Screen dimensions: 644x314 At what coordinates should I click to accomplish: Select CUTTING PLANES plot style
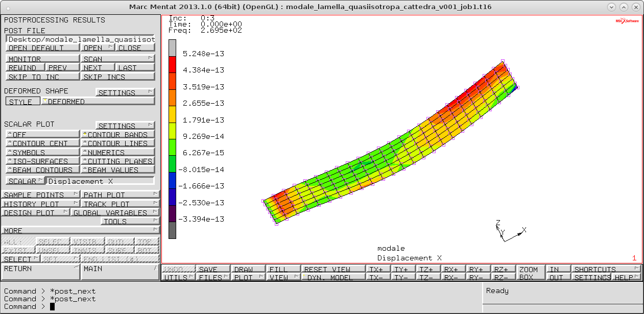point(117,161)
